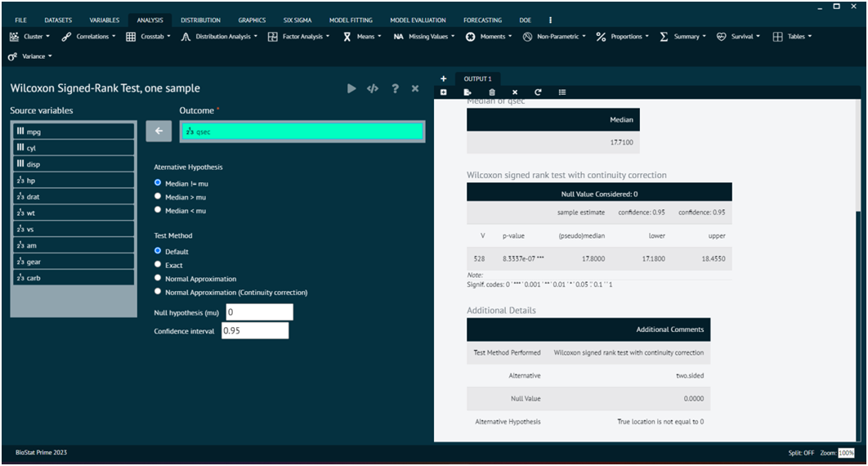The image size is (868, 466).
Task: Click the Proportions percent icon
Action: (602, 37)
